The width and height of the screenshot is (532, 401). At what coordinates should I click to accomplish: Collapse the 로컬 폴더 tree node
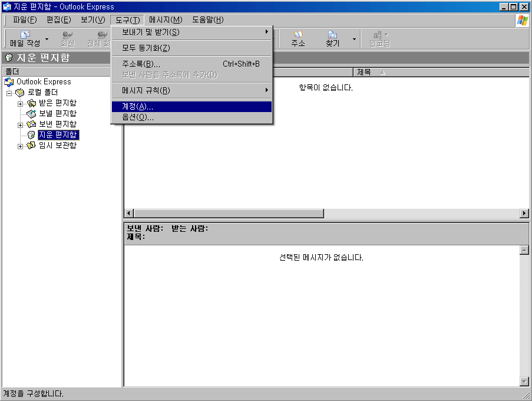point(9,93)
